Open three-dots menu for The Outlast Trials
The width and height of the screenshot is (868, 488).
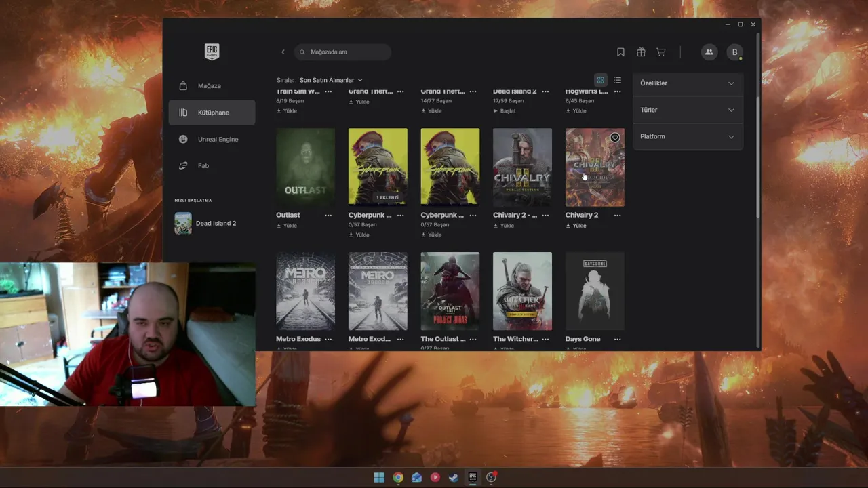coord(473,339)
